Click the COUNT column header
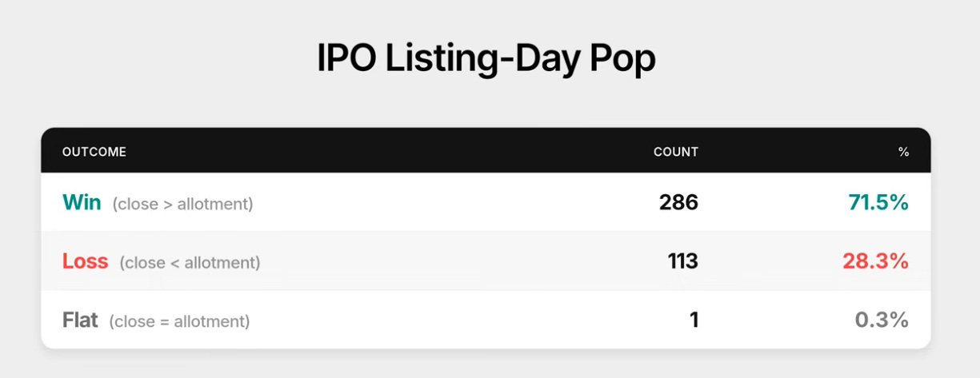This screenshot has width=980, height=378. 676,152
